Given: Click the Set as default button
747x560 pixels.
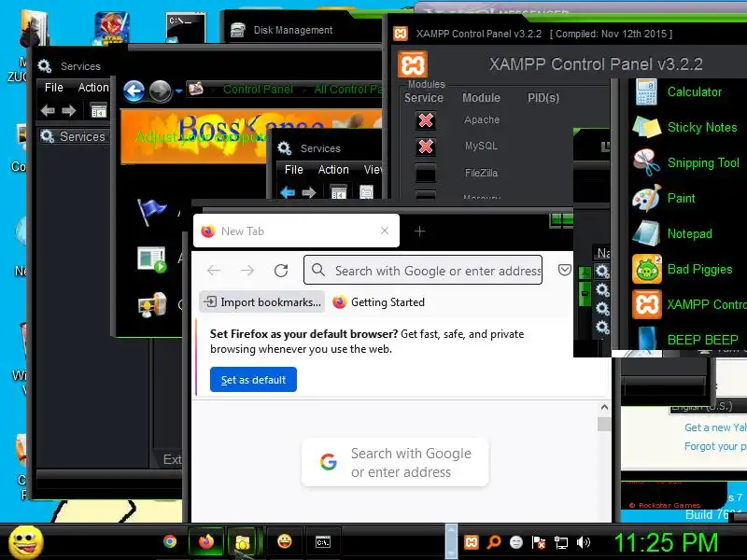Looking at the screenshot, I should pyautogui.click(x=253, y=380).
